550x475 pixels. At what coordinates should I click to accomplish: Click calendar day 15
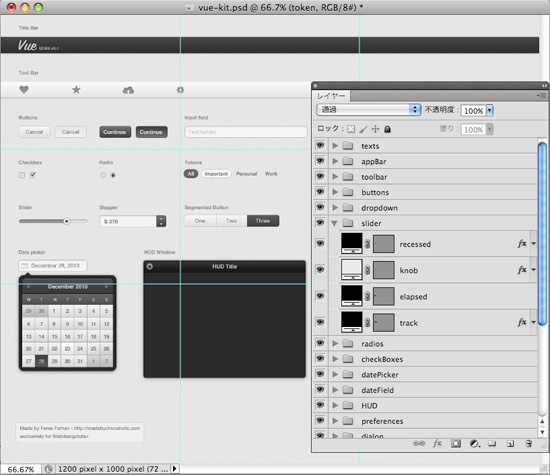pos(54,336)
